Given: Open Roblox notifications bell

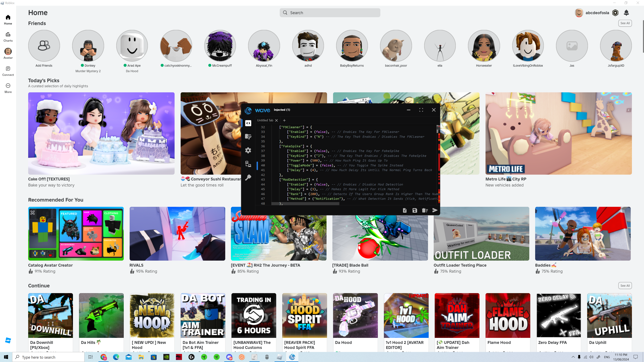Looking at the screenshot, I should (x=626, y=13).
